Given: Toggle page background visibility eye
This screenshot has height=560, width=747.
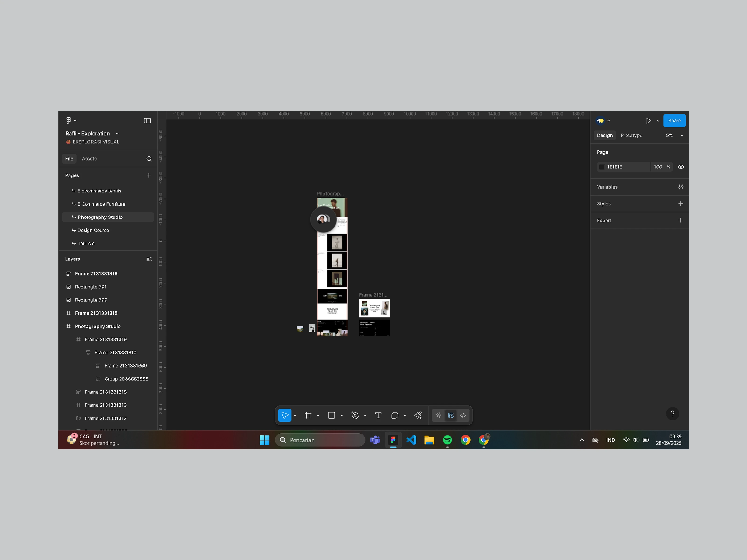Looking at the screenshot, I should [680, 167].
